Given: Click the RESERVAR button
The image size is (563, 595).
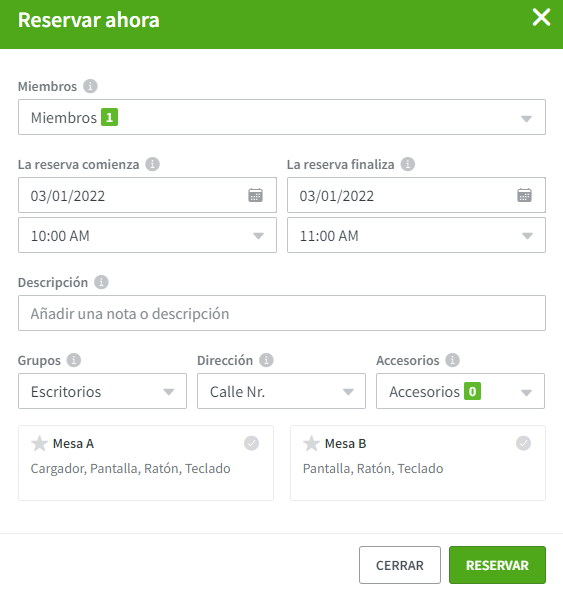Looking at the screenshot, I should click(x=497, y=565).
